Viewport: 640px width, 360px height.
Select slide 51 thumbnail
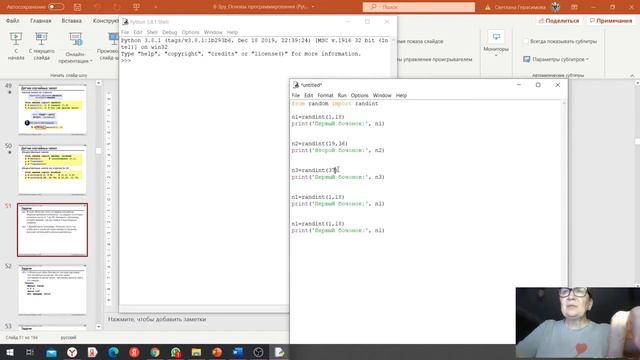[x=52, y=230]
